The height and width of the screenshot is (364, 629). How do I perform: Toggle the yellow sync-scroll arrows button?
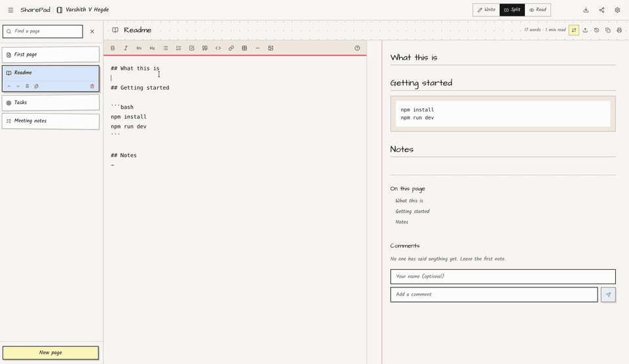click(574, 30)
